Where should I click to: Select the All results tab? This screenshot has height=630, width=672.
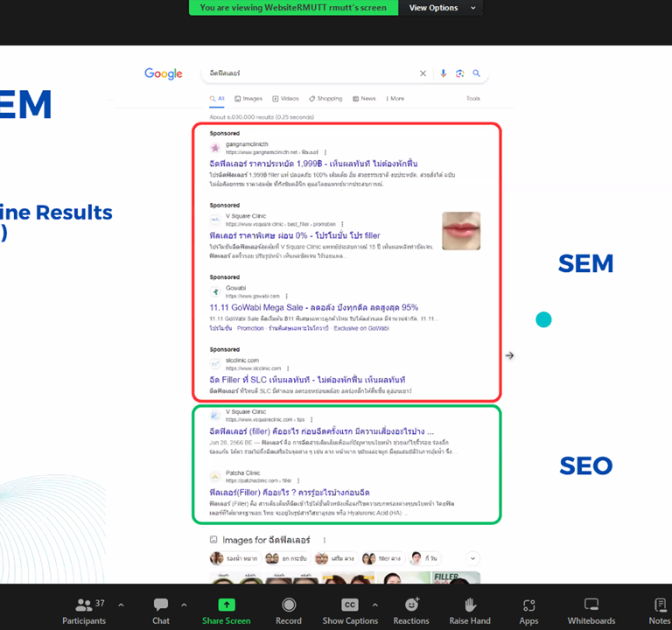tap(217, 99)
